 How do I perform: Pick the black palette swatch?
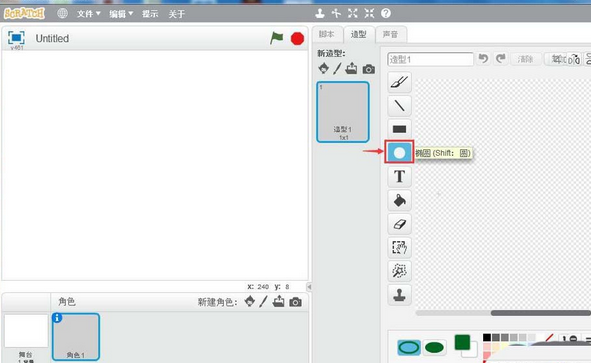pyautogui.click(x=487, y=337)
